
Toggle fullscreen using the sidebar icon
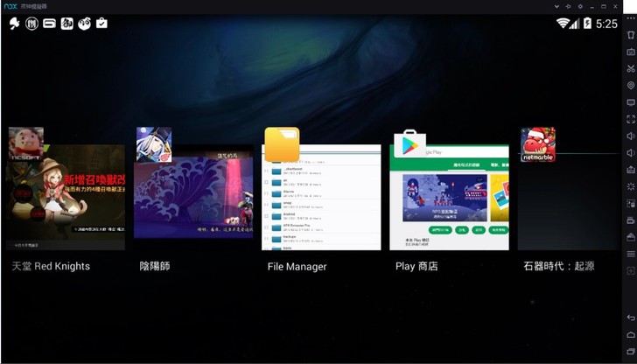(x=631, y=119)
